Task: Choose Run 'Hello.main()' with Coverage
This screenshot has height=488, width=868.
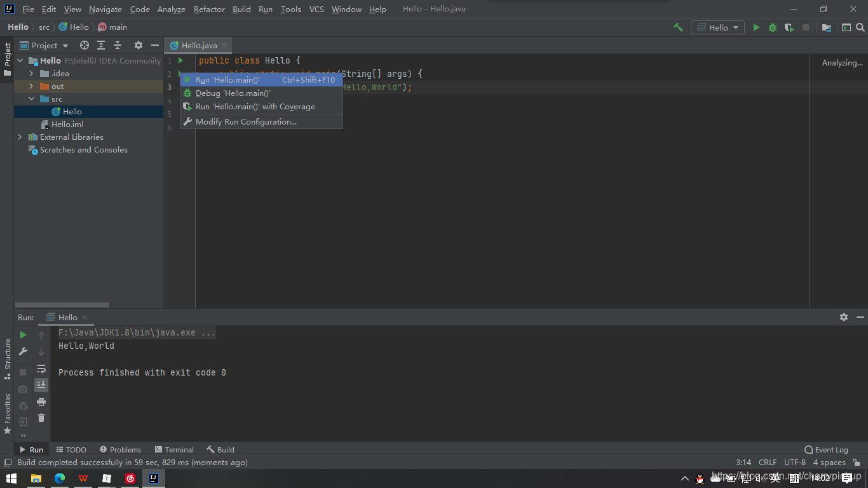Action: coord(261,107)
